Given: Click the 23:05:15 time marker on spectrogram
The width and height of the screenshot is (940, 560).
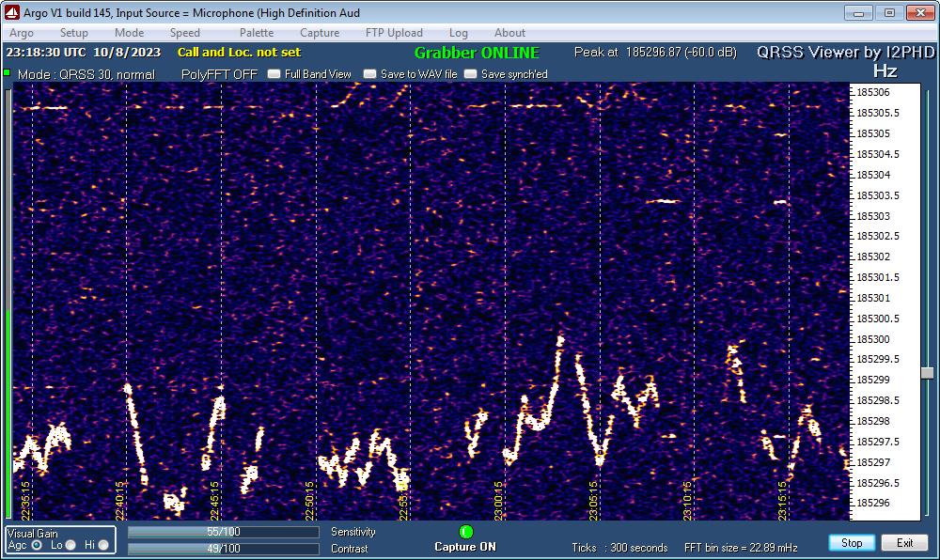Looking at the screenshot, I should 593,500.
